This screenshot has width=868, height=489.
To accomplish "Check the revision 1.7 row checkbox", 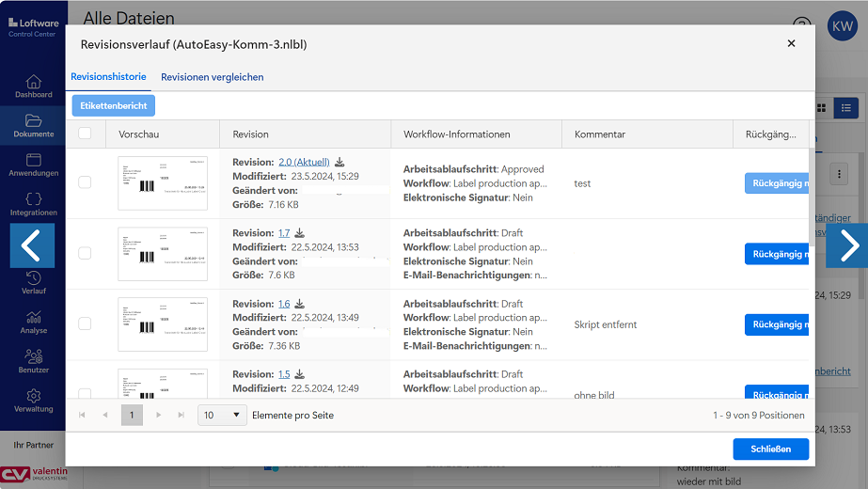I will point(85,253).
